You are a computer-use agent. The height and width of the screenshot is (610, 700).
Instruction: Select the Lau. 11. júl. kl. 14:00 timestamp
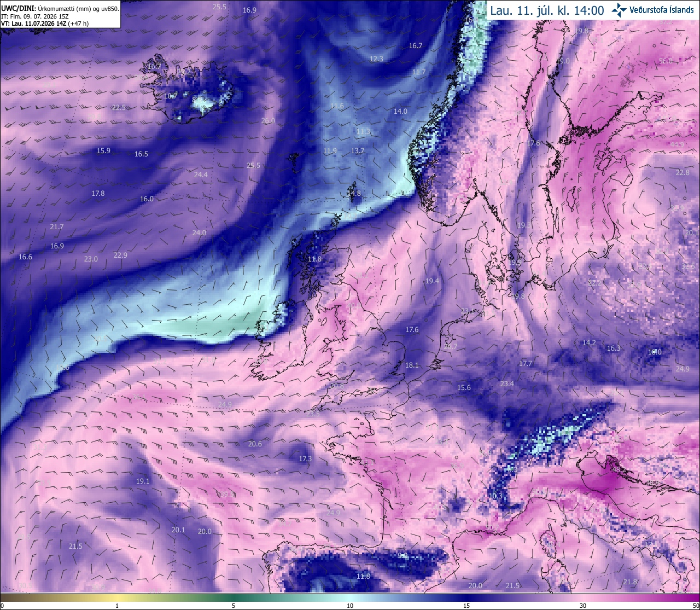(x=547, y=10)
